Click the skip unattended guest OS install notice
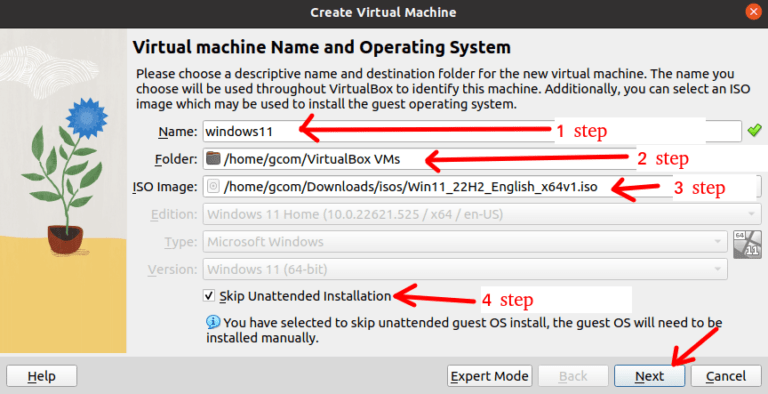Image resolution: width=768 pixels, height=394 pixels. tap(464, 330)
